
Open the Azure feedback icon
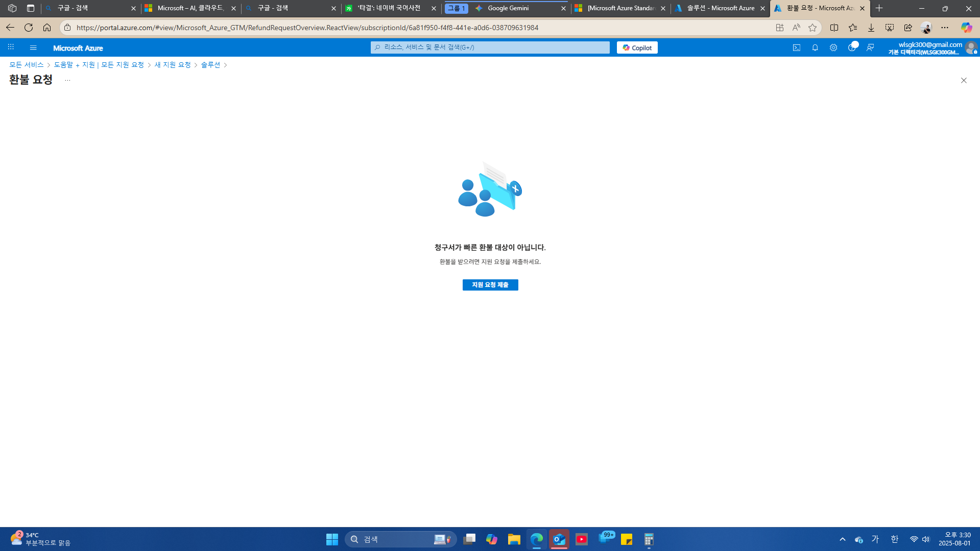point(870,47)
